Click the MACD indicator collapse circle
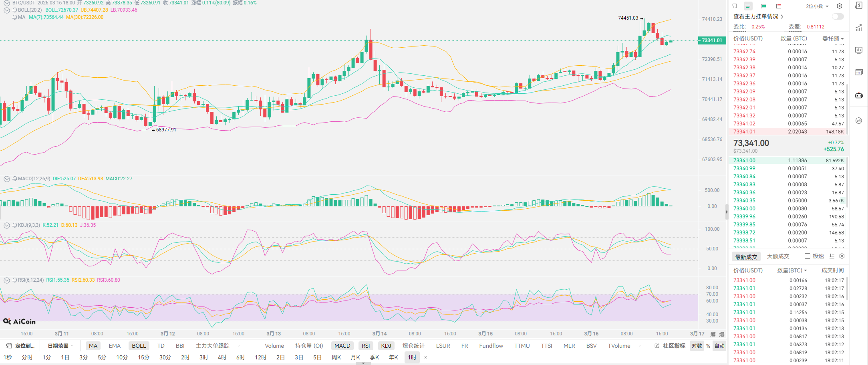This screenshot has height=365, width=868. click(7, 179)
